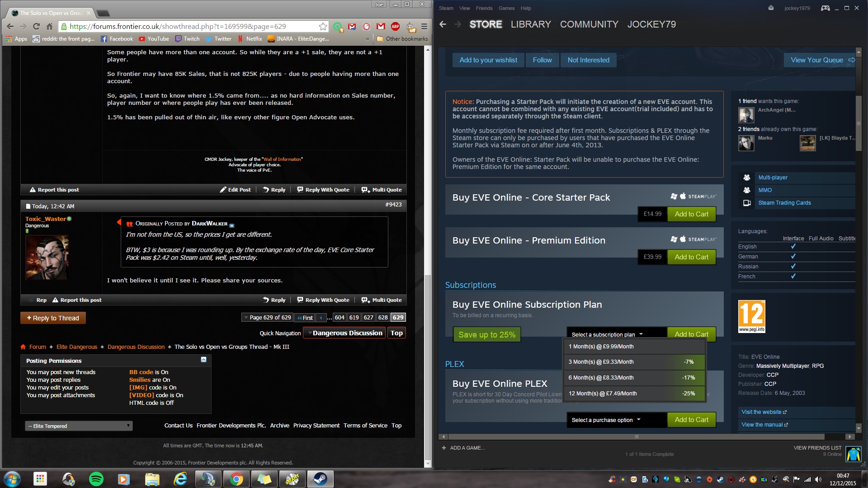
Task: Click Report this post warning icon in Jockey's post
Action: click(33, 190)
